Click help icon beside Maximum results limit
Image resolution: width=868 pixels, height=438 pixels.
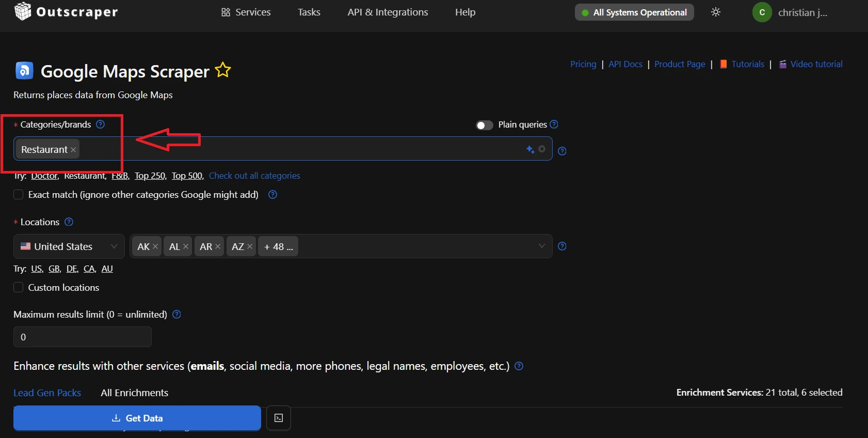(x=176, y=315)
